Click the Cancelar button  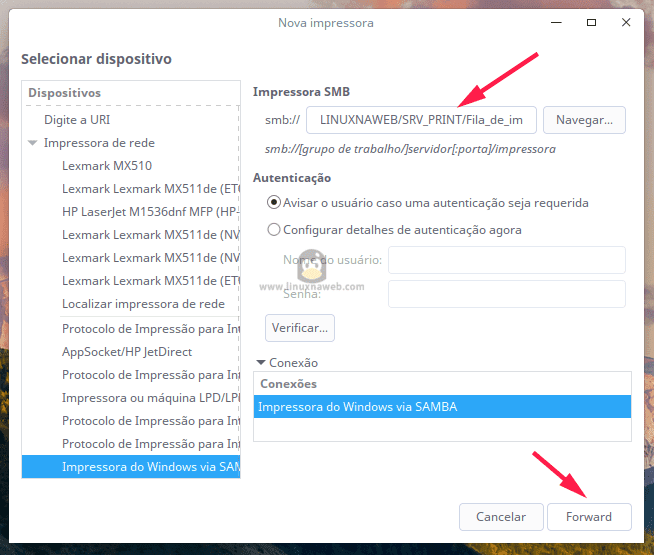pos(501,517)
